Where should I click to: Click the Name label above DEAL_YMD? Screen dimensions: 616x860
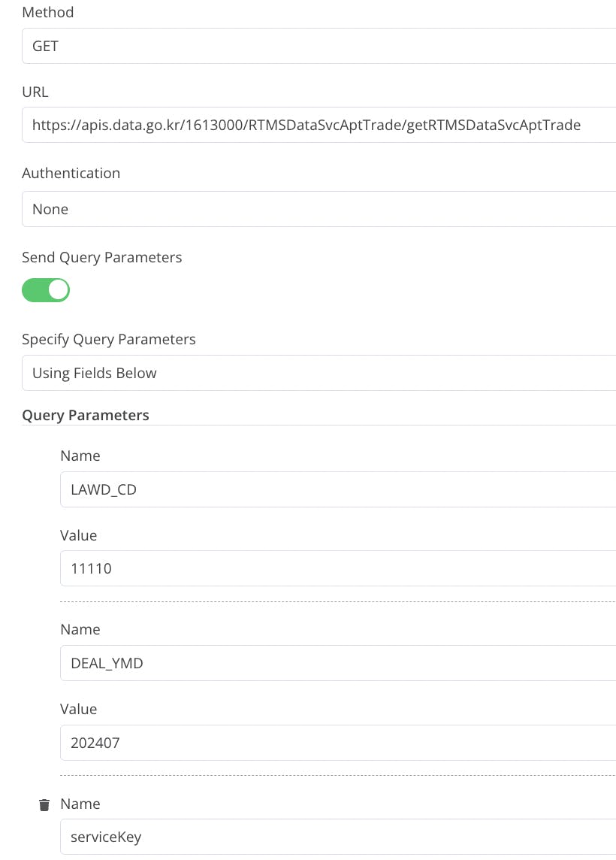pyautogui.click(x=80, y=629)
